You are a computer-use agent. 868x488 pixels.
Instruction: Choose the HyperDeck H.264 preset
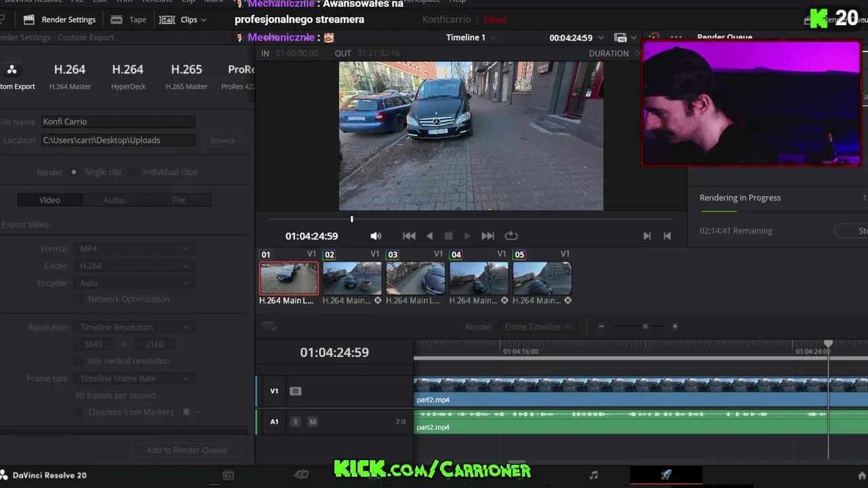[x=128, y=77]
